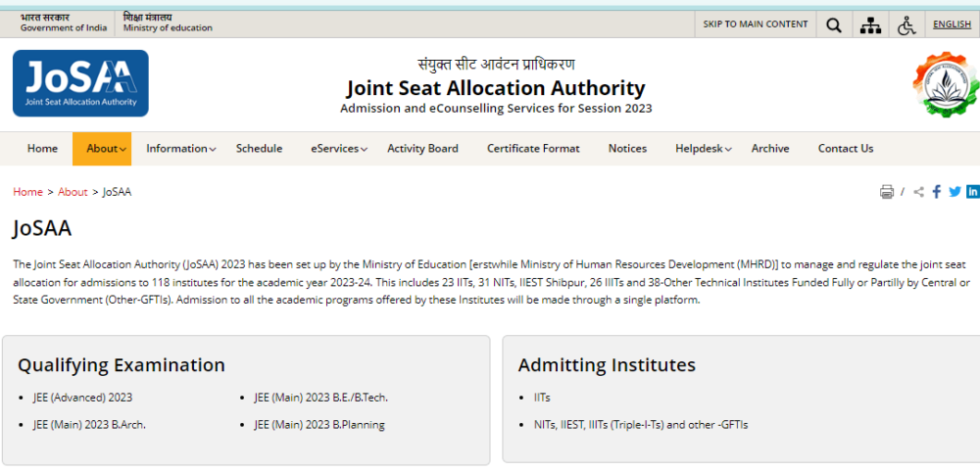Go to Home menu item
980x471 pixels.
(42, 149)
